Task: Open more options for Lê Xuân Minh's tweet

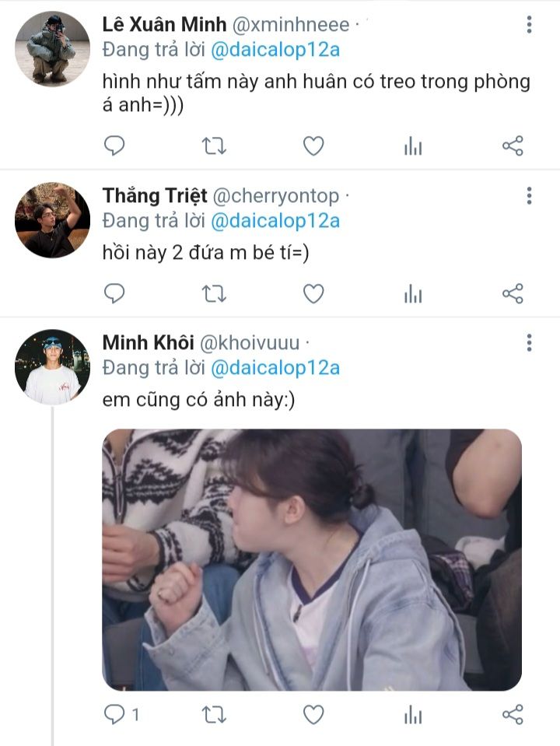Action: pos(529,25)
